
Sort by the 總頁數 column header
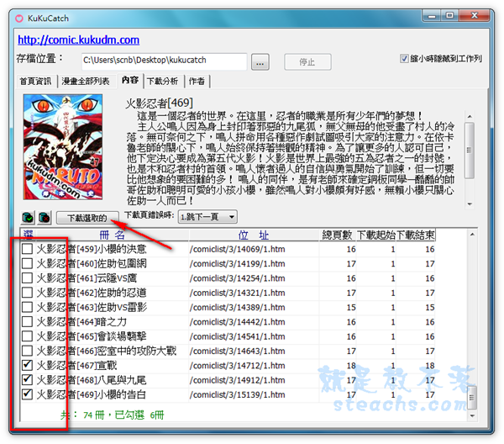(x=338, y=235)
